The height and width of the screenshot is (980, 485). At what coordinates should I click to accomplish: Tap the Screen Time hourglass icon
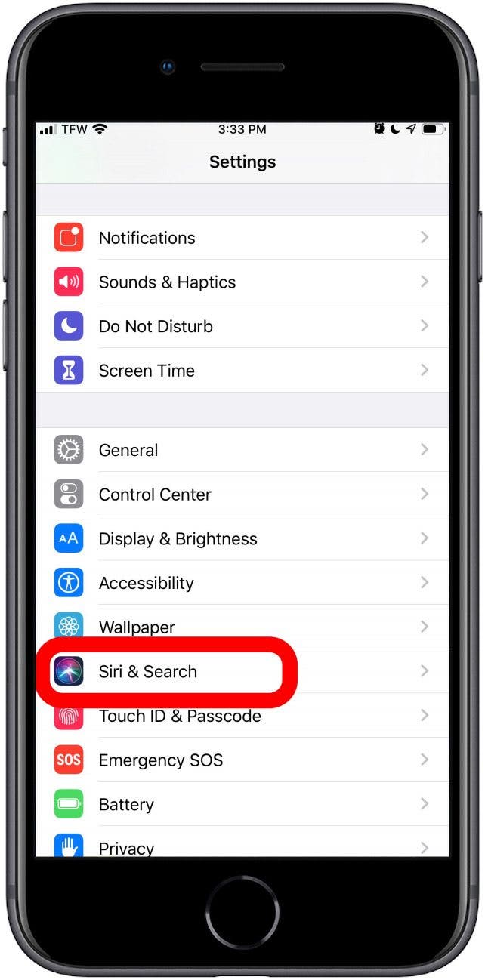69,371
